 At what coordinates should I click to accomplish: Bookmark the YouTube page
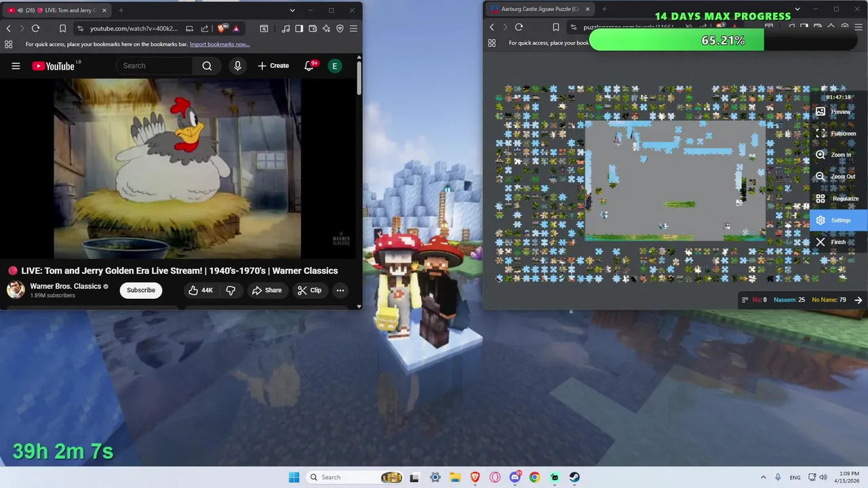62,28
